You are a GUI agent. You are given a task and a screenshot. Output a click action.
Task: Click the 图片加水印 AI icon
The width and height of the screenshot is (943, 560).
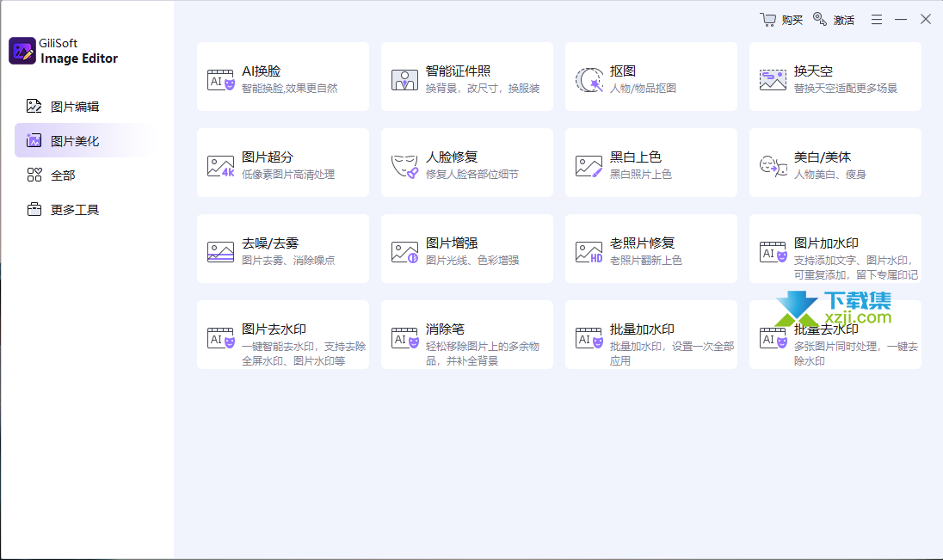(x=773, y=252)
